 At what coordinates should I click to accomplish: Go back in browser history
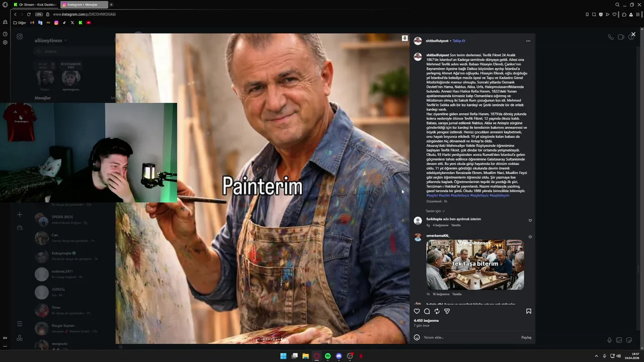[x=15, y=14]
